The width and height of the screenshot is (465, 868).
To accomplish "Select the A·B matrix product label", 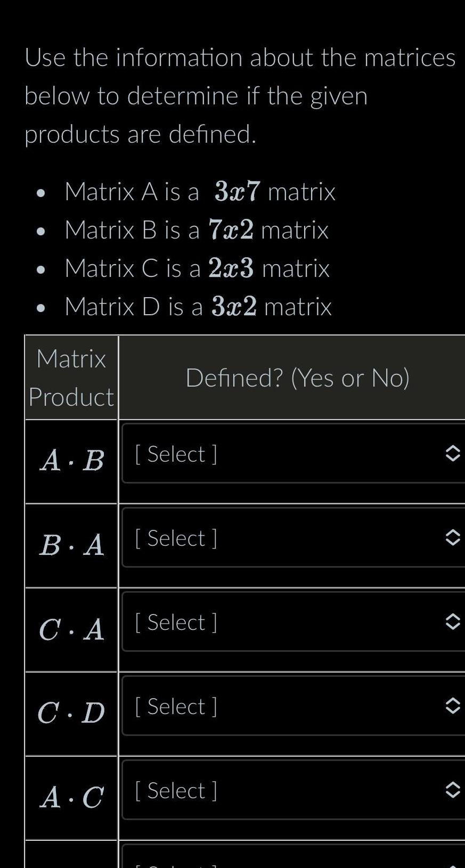I will click(71, 461).
